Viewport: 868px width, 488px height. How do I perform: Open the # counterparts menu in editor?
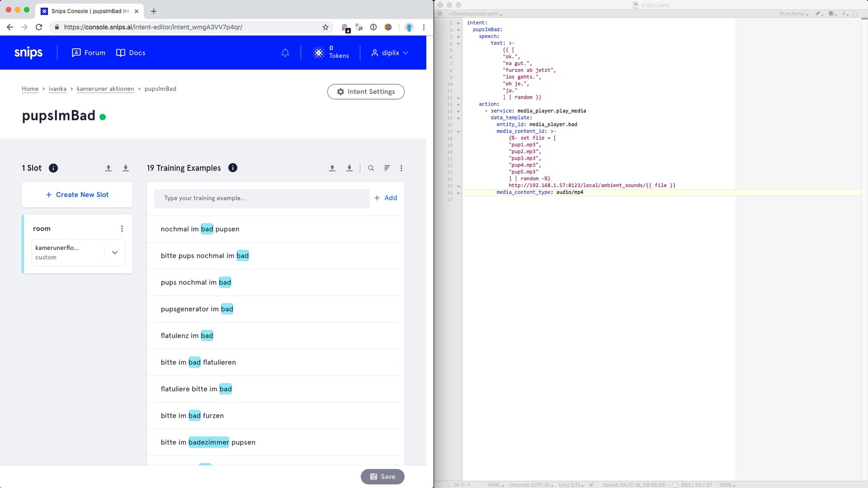[x=845, y=13]
